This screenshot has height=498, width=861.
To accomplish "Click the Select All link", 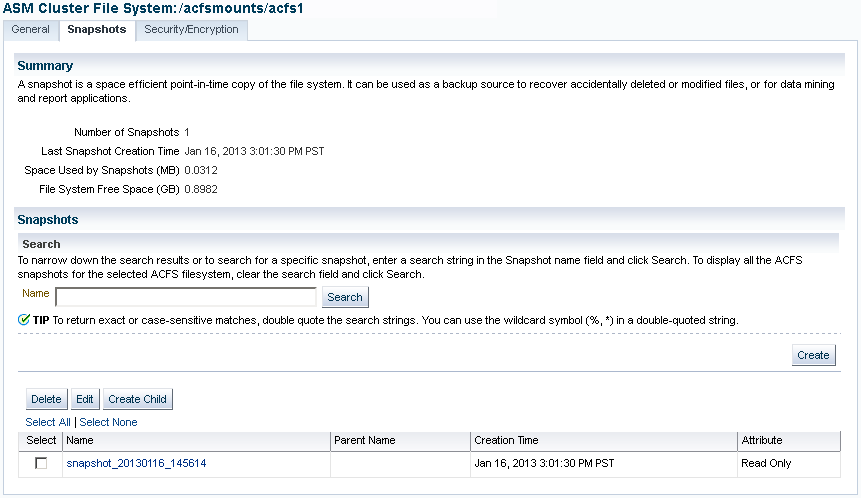I will coord(48,422).
